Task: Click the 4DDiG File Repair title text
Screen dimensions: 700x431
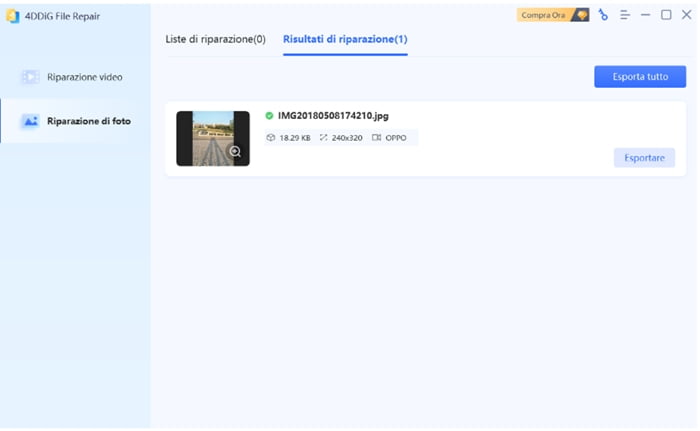Action: click(62, 17)
